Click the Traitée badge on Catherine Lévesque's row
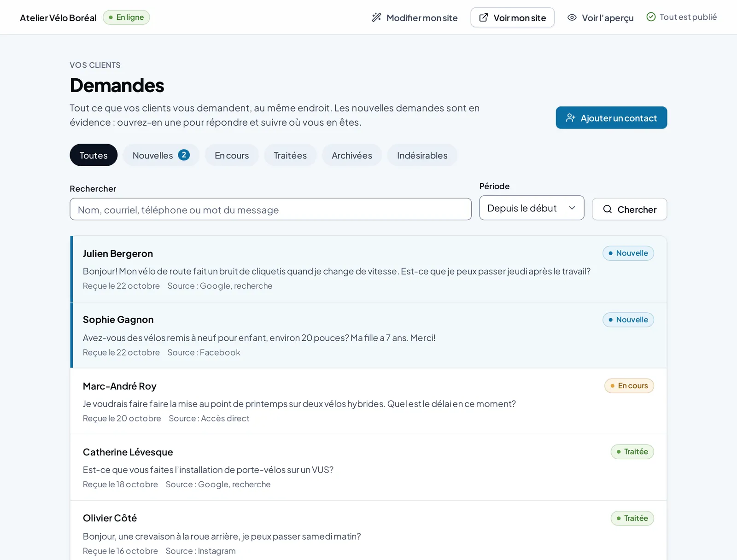The height and width of the screenshot is (560, 737). point(632,452)
